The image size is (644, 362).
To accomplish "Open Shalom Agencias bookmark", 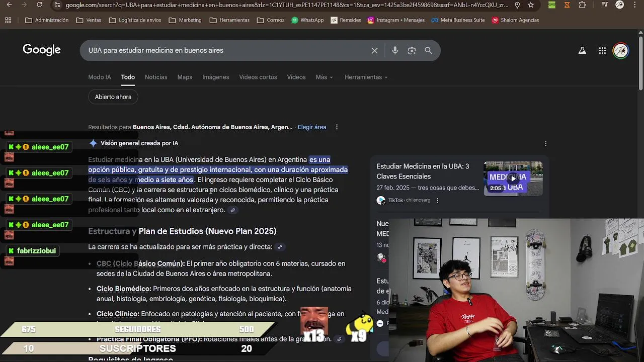I will click(x=515, y=20).
